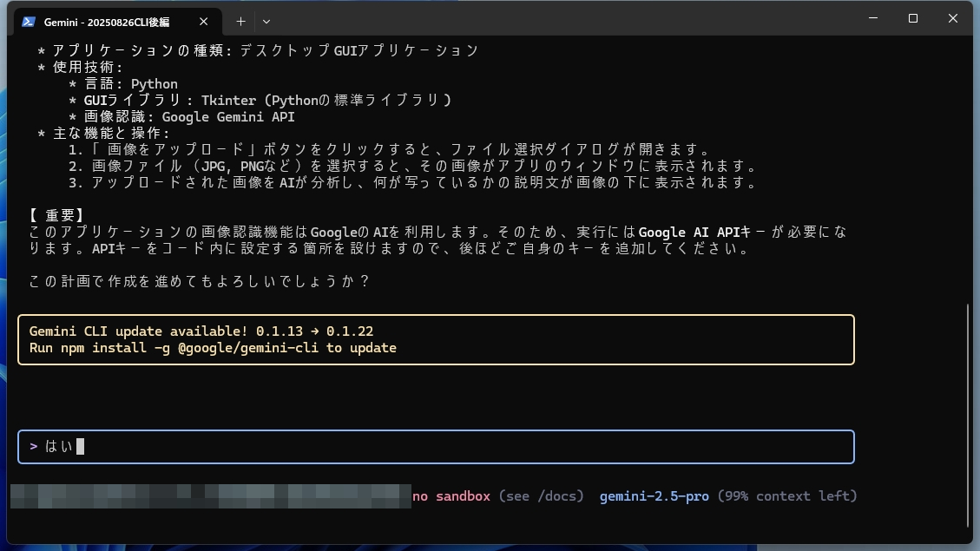The image size is (980, 551).
Task: Click the new tab plus icon
Action: coord(240,21)
